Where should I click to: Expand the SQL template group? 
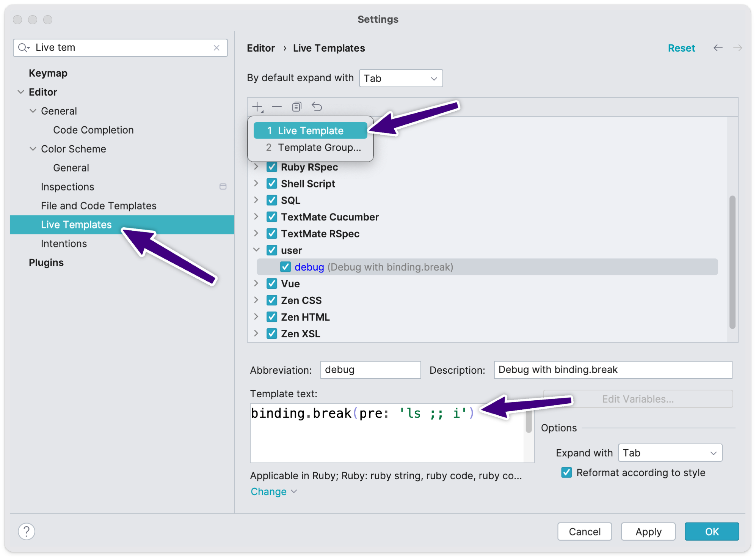(x=256, y=200)
